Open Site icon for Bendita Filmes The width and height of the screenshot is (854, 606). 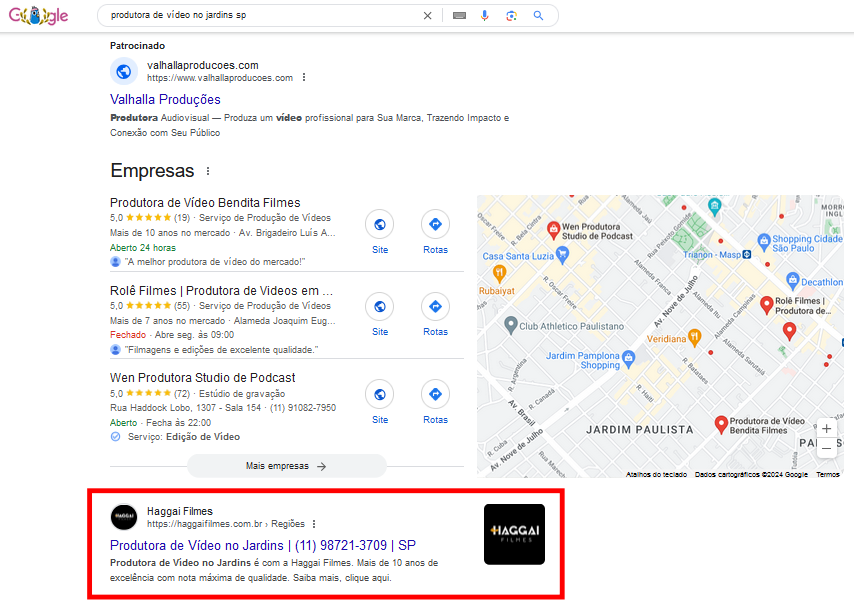coord(380,224)
